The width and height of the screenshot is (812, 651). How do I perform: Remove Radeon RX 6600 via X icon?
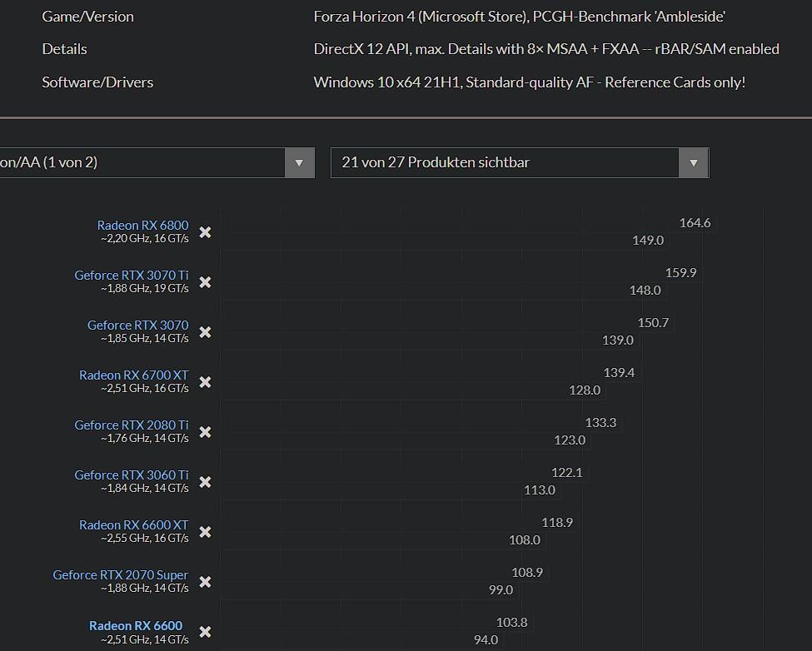[205, 632]
